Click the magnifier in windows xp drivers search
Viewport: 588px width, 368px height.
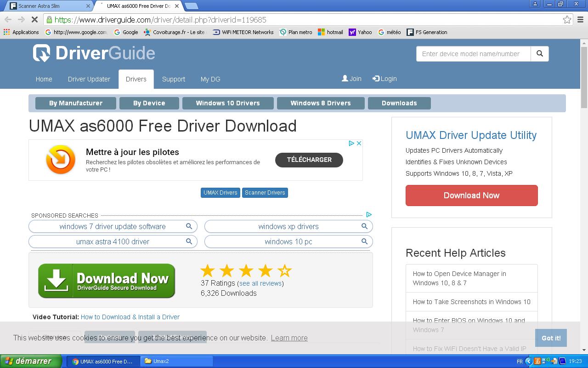click(x=364, y=226)
